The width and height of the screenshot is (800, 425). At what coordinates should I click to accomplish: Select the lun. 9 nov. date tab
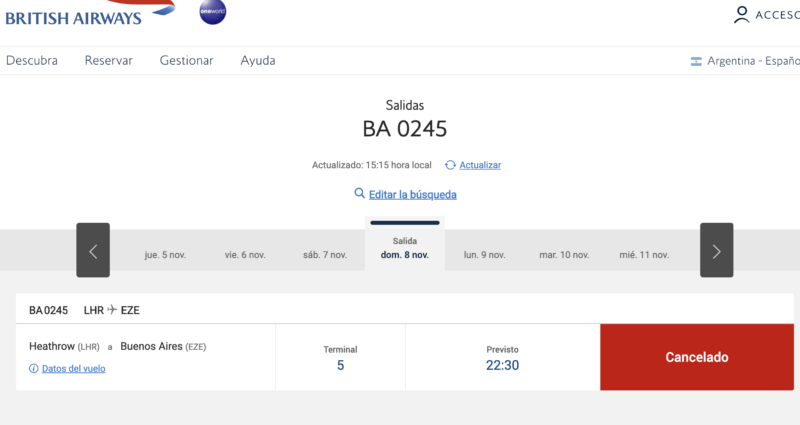[x=485, y=255]
